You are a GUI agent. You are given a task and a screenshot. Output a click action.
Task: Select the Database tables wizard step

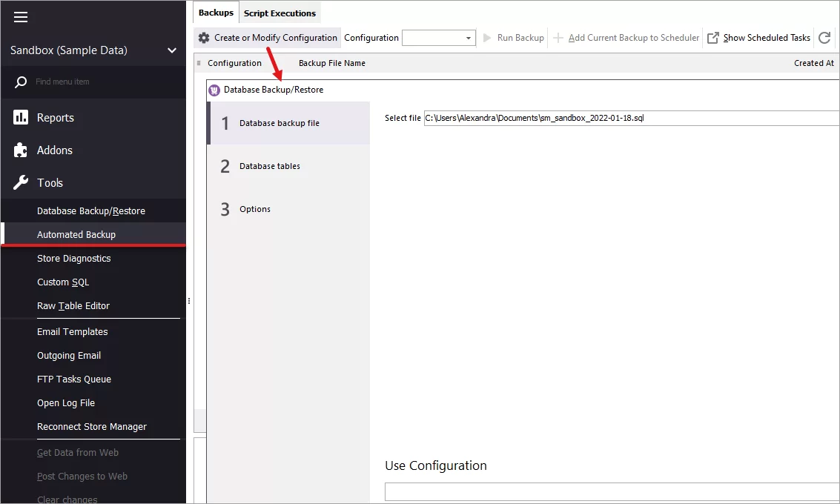tap(271, 166)
